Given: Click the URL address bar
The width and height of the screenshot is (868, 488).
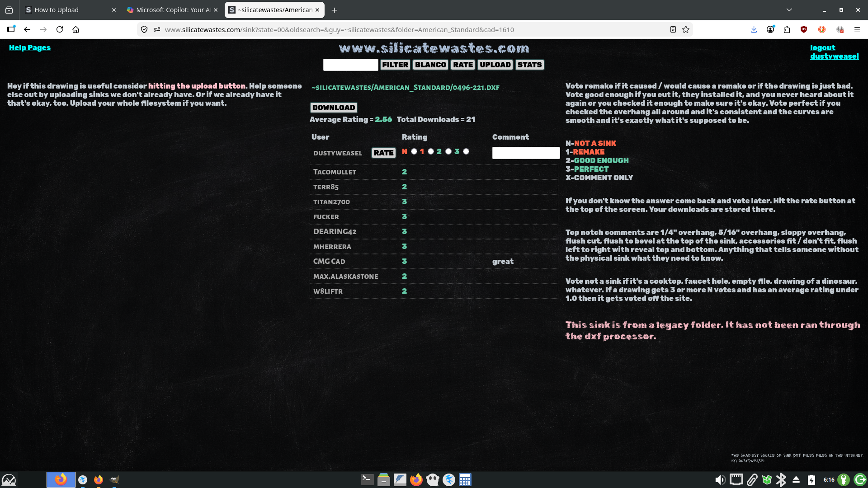Looking at the screenshot, I should [x=414, y=29].
